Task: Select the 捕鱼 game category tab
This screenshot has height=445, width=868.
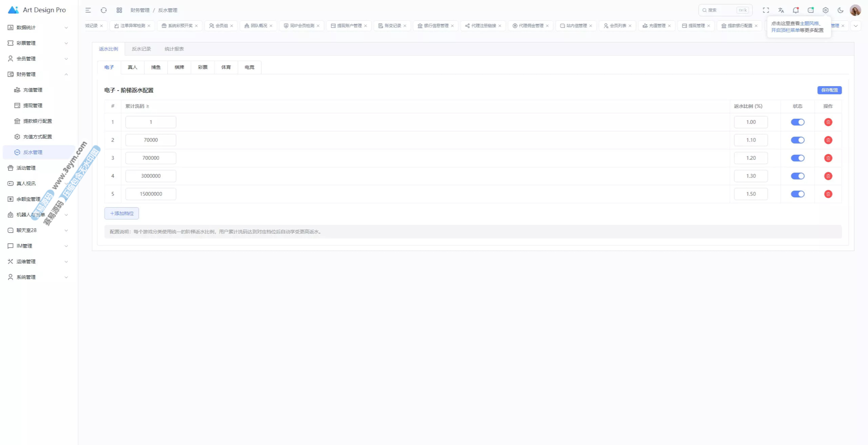Action: click(156, 67)
